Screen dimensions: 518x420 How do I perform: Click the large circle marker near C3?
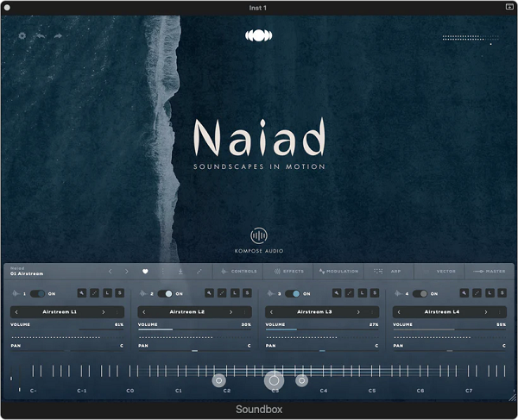274,380
